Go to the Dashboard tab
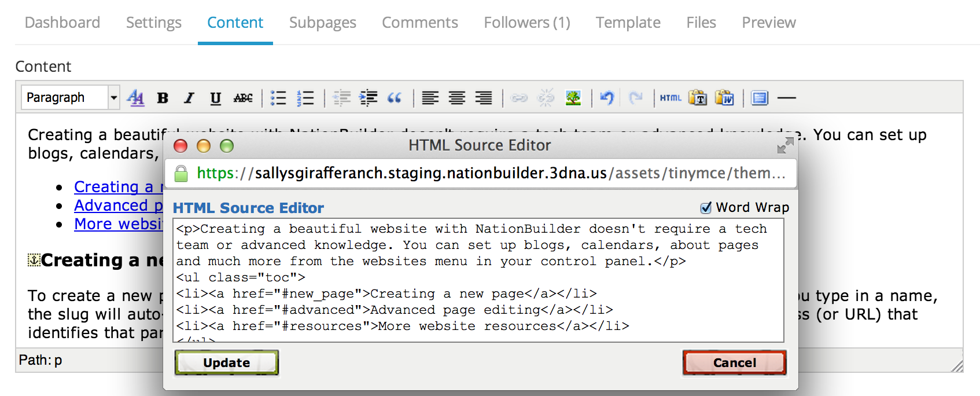The width and height of the screenshot is (980, 396). pyautogui.click(x=62, y=23)
